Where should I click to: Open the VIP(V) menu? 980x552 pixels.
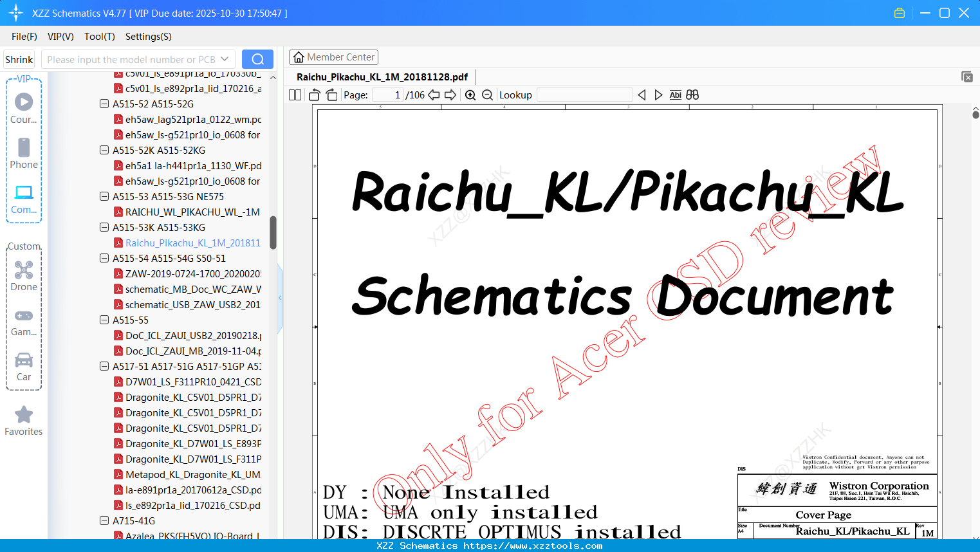point(60,37)
